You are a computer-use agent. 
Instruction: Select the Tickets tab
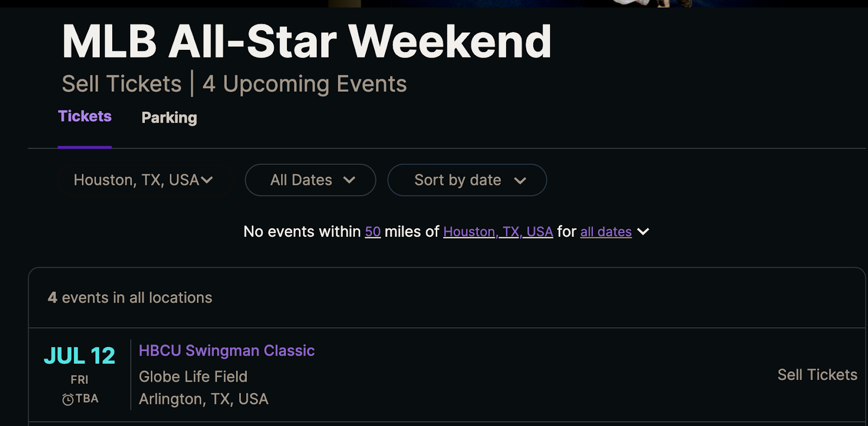[85, 116]
